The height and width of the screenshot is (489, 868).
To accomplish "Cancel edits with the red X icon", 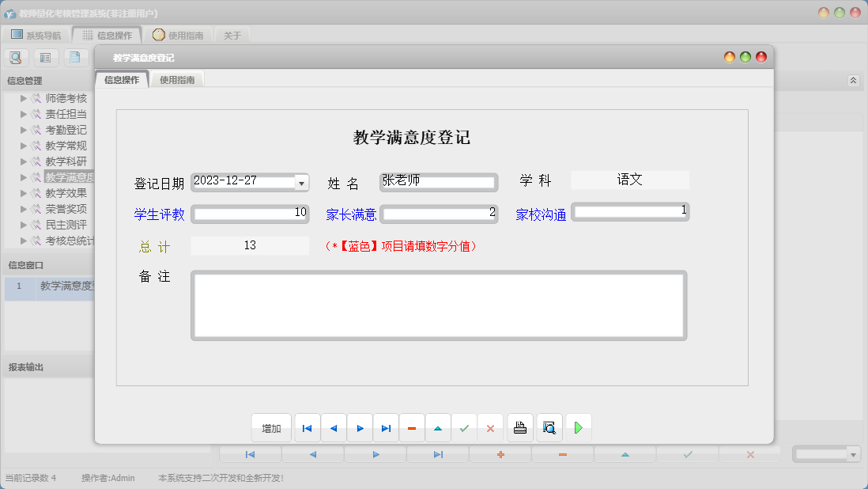I will click(490, 427).
